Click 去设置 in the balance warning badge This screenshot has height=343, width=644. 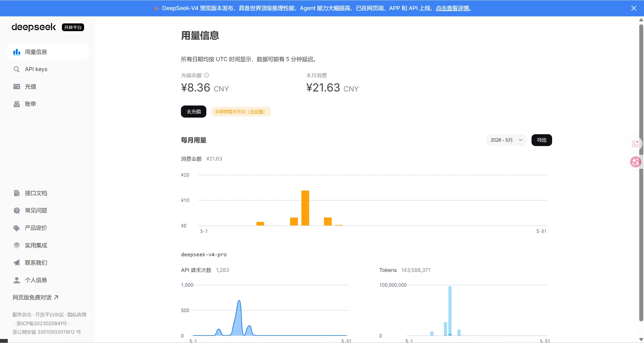click(x=257, y=112)
